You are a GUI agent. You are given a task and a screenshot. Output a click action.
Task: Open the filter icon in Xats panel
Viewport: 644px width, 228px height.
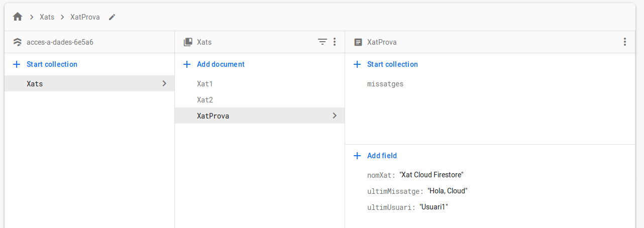323,42
